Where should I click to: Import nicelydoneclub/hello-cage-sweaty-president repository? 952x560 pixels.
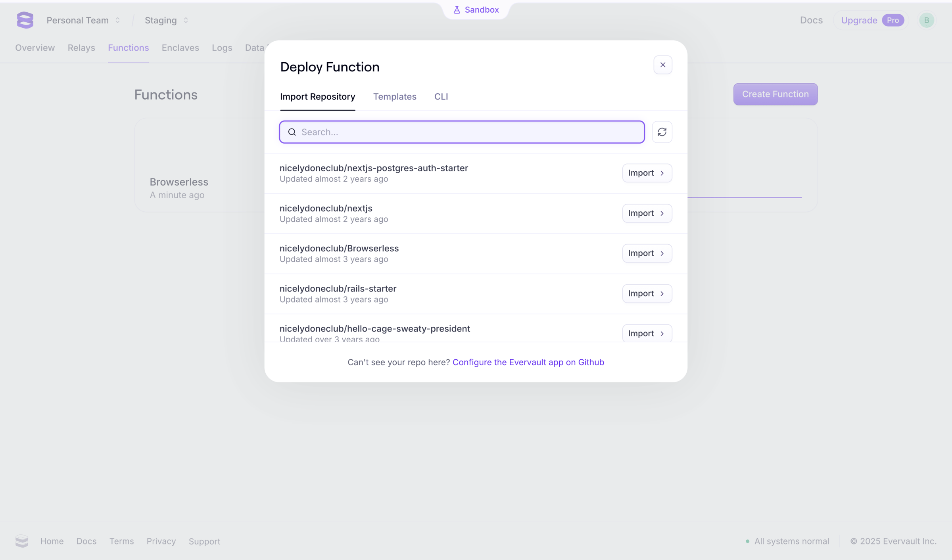point(647,334)
